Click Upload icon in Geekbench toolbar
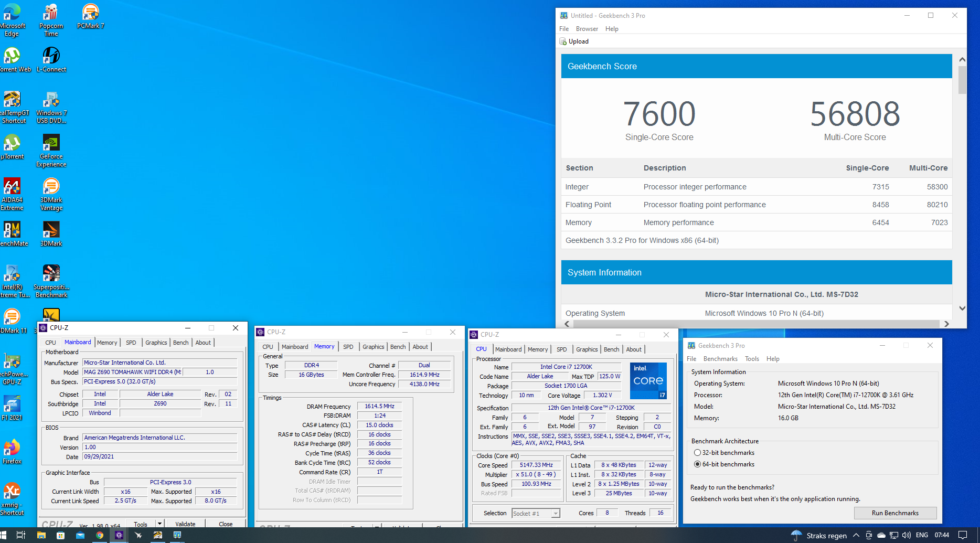 pyautogui.click(x=563, y=41)
